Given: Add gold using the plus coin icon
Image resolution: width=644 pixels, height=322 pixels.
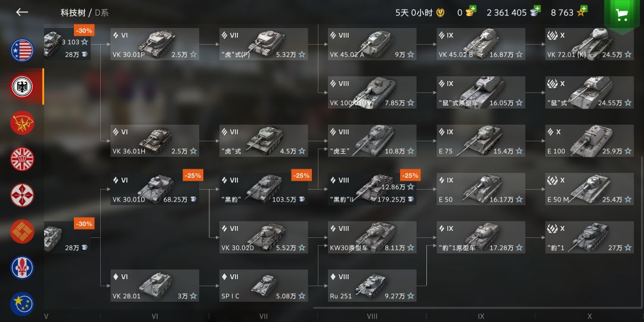Looking at the screenshot, I should [470, 11].
